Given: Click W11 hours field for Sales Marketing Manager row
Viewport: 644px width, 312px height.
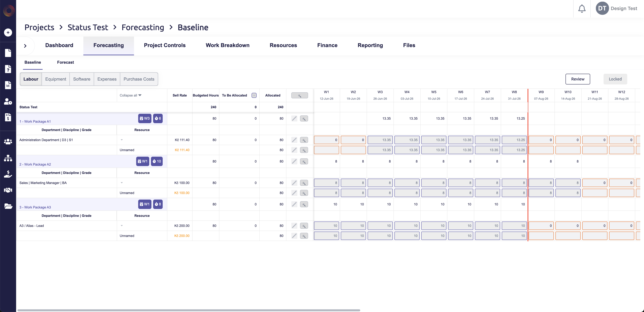Looking at the screenshot, I should (x=595, y=183).
